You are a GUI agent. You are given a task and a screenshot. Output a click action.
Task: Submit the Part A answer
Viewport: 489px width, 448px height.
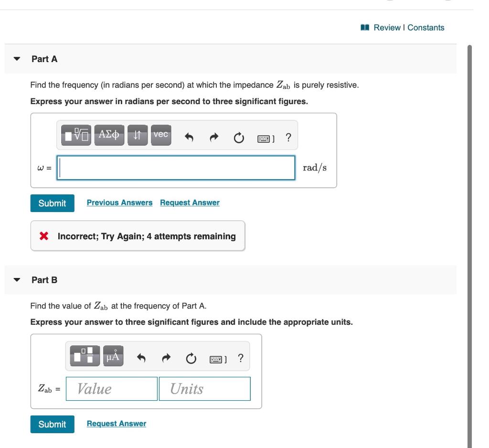coord(53,203)
